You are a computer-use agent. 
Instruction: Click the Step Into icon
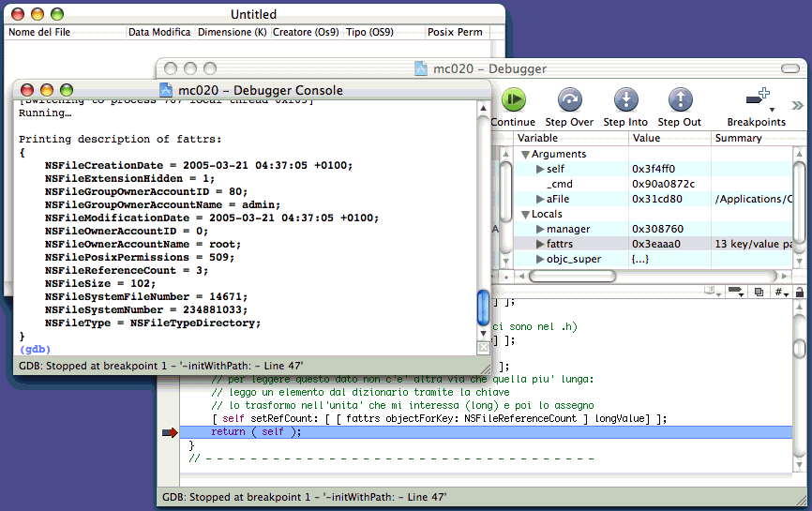(625, 99)
